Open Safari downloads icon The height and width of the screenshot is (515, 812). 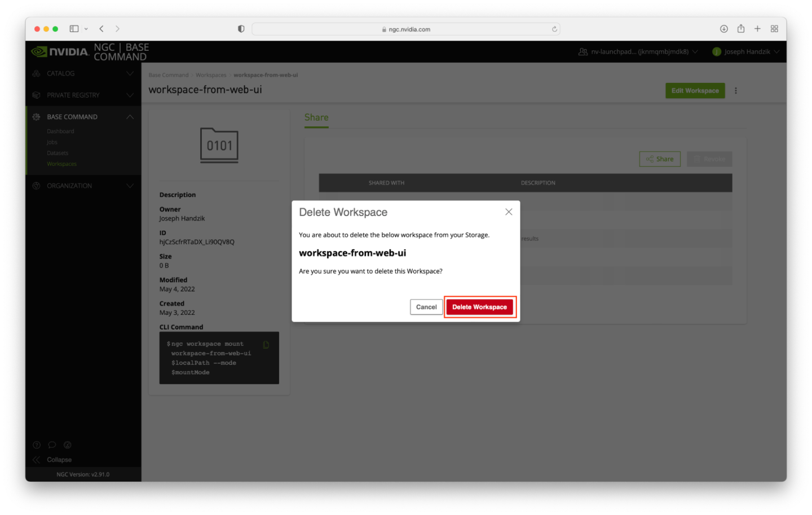pyautogui.click(x=724, y=29)
